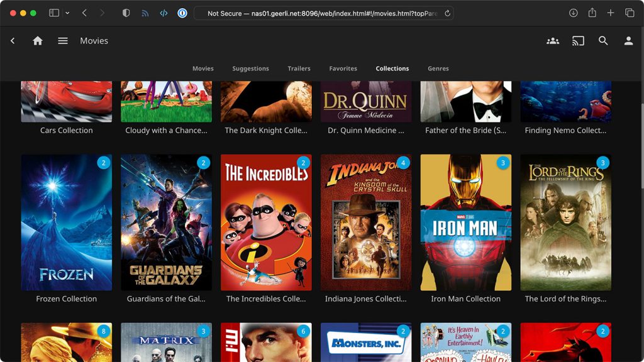Open the SyncPlay group icon
Screen dimensions: 644x362
pyautogui.click(x=553, y=41)
